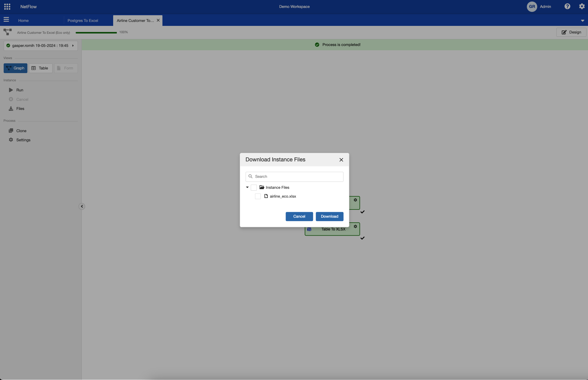Switch to the Postgres To Excel tab
588x380 pixels.
[83, 21]
